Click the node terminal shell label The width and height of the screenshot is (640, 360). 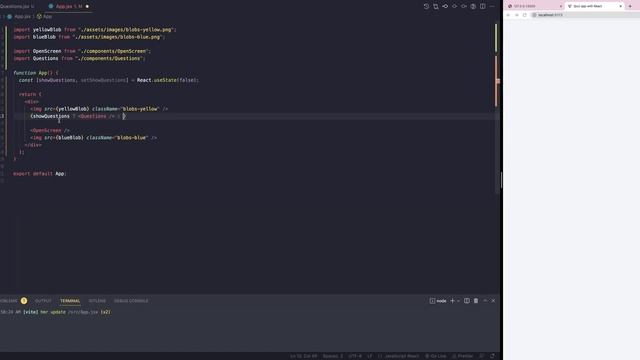click(438, 301)
